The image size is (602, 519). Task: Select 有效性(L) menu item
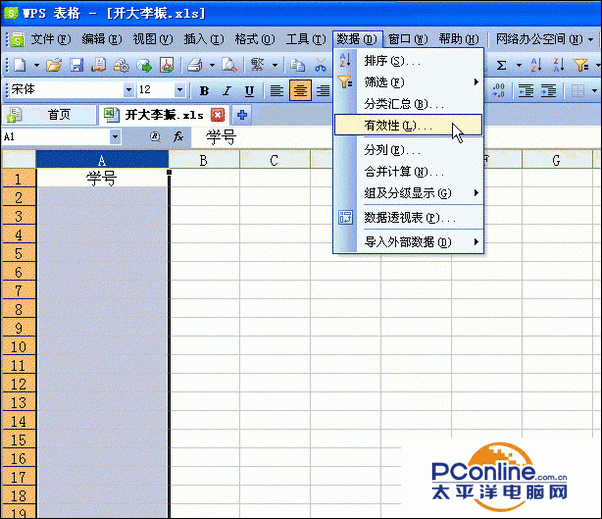tap(408, 125)
